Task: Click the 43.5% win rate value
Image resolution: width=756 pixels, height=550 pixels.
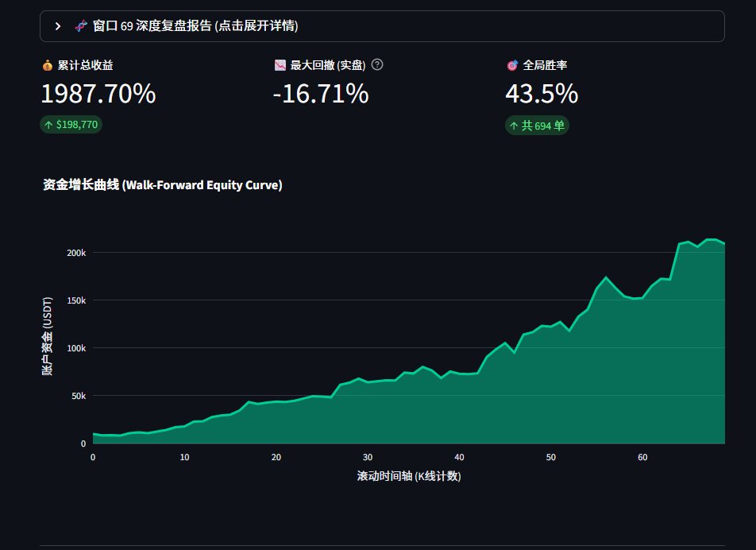Action: coord(541,94)
